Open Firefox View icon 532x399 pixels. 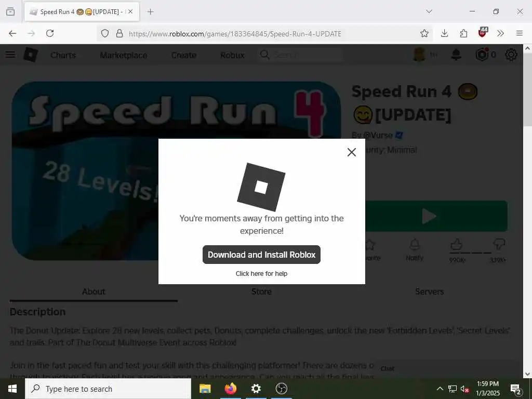[10, 11]
